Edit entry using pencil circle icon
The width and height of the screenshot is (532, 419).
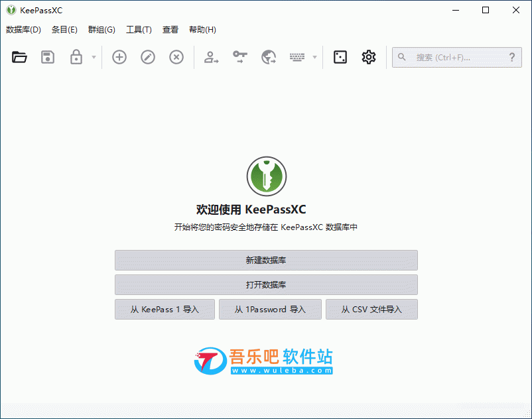point(148,57)
